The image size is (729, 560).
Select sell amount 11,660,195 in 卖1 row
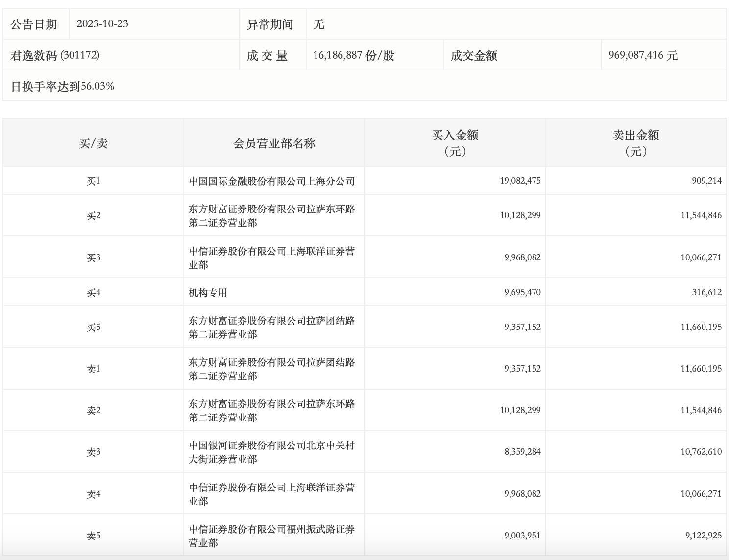(701, 369)
